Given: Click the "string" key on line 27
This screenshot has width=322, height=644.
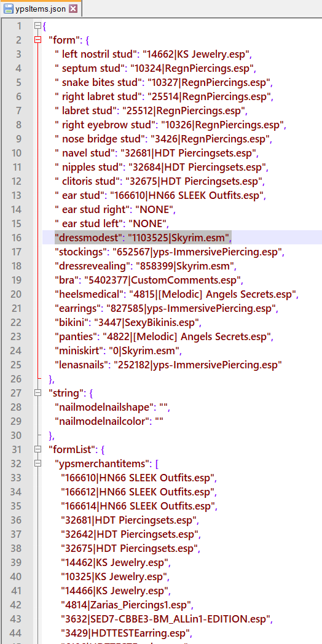Looking at the screenshot, I should tap(66, 393).
